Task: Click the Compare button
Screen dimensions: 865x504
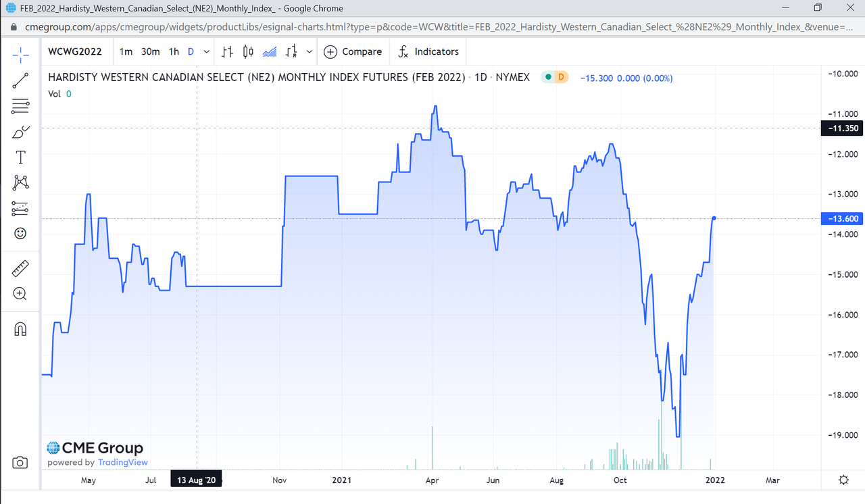Action: coord(353,51)
